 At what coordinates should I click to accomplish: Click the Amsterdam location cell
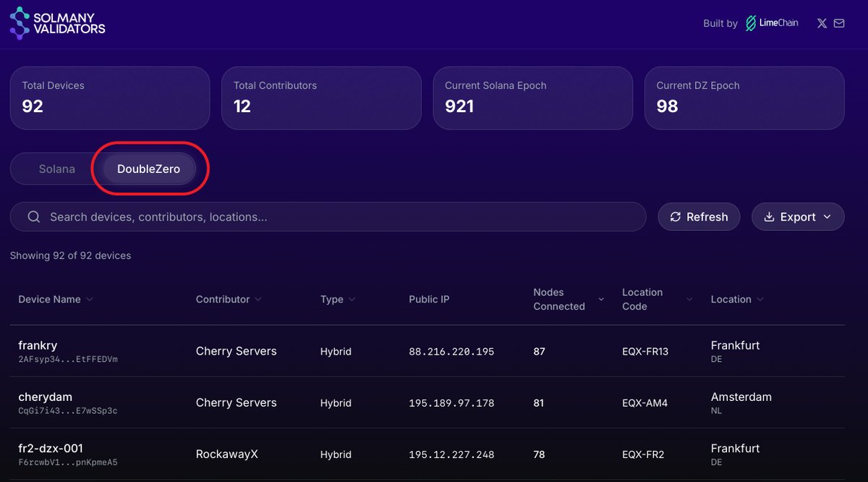741,397
